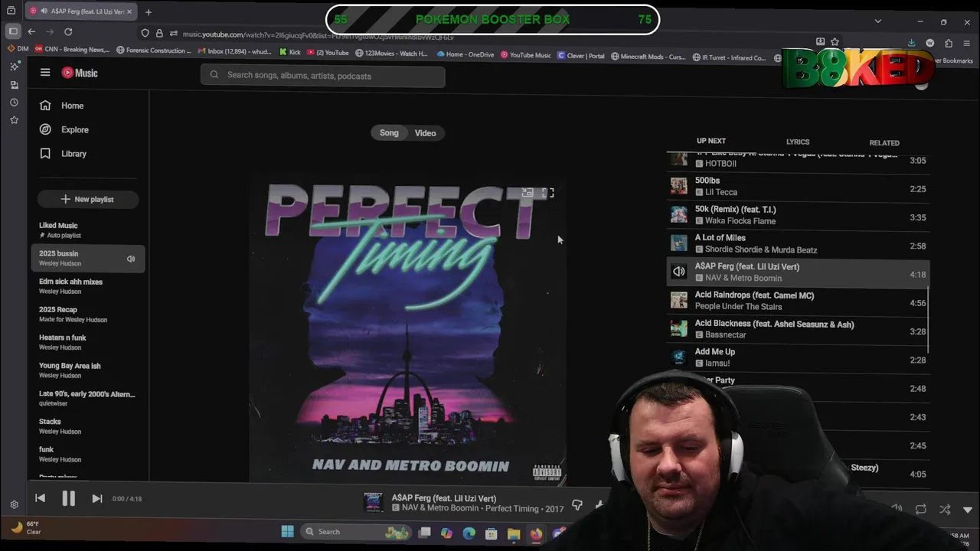Play Acid Raindrops by People Under The Stairs
Image resolution: width=980 pixels, height=551 pixels.
click(x=798, y=302)
